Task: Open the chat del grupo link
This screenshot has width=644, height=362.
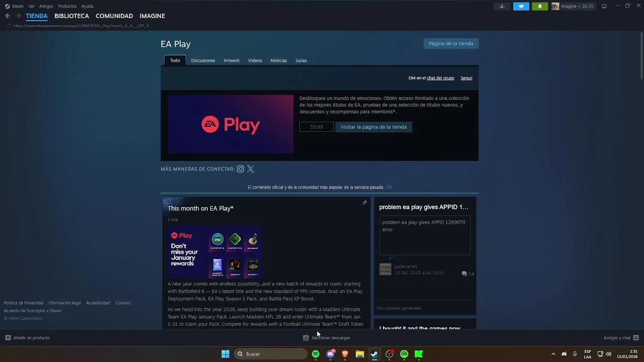Action: pyautogui.click(x=440, y=78)
